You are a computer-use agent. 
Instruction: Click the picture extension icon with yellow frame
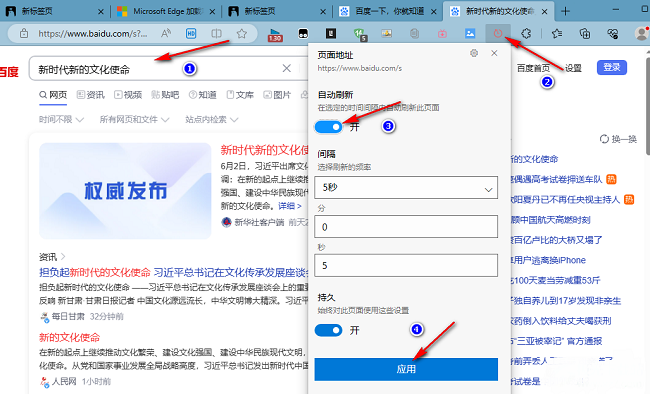point(386,33)
